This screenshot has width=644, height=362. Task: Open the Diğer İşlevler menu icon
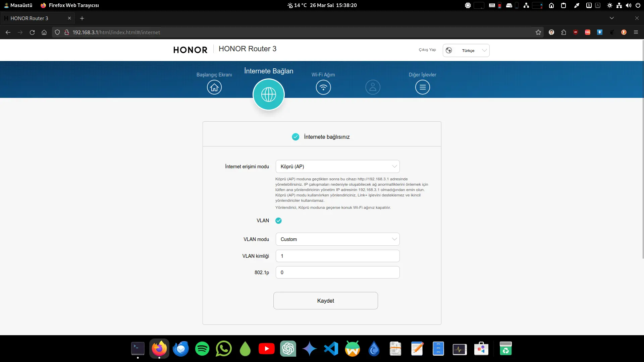423,87
